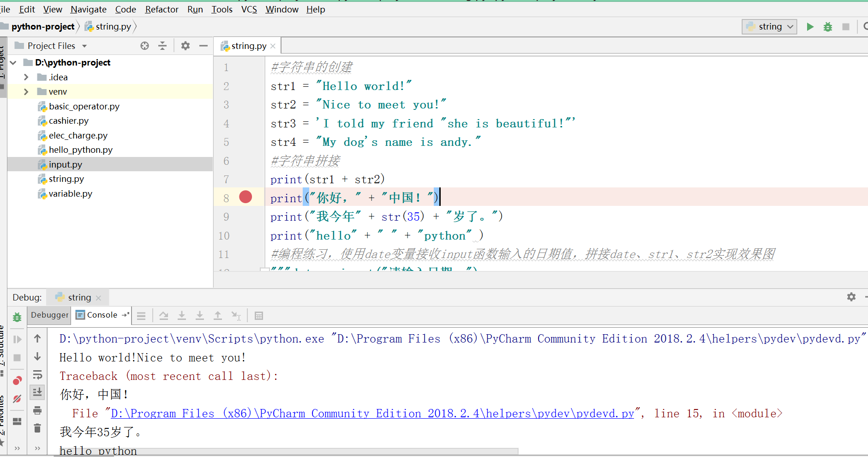This screenshot has width=868, height=457.
Task: Print the console output
Action: (37, 410)
